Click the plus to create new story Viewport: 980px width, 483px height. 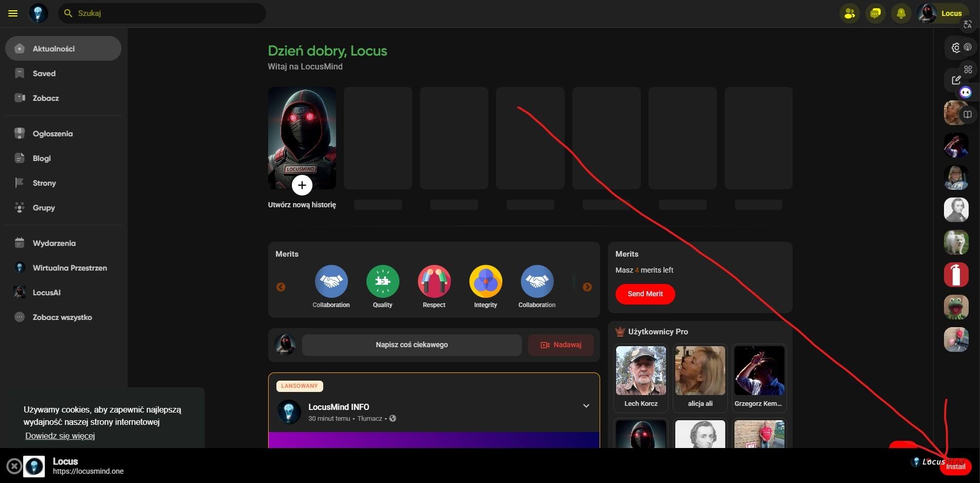coord(302,185)
